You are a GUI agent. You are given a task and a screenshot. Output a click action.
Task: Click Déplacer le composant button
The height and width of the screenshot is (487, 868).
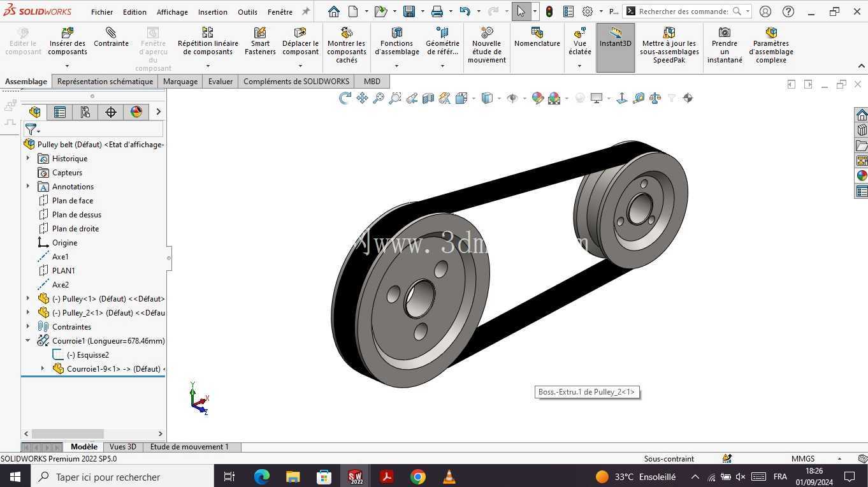300,41
